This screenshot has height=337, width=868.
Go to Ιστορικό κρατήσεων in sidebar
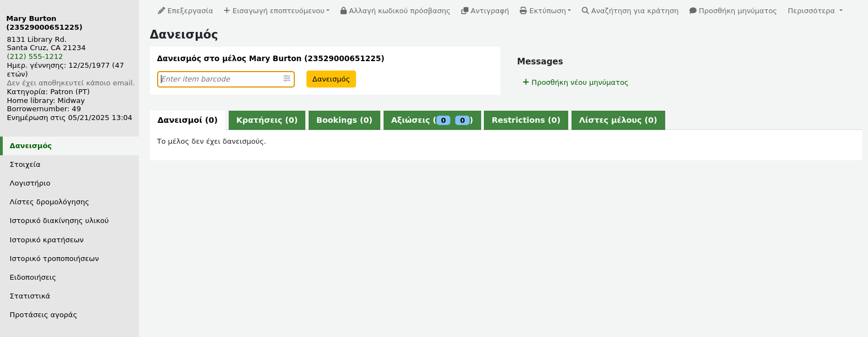tap(46, 240)
